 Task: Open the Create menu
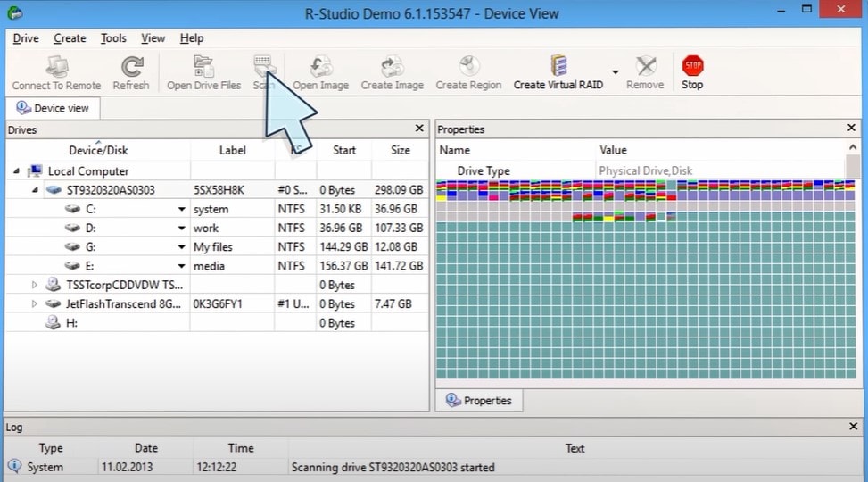pyautogui.click(x=70, y=38)
